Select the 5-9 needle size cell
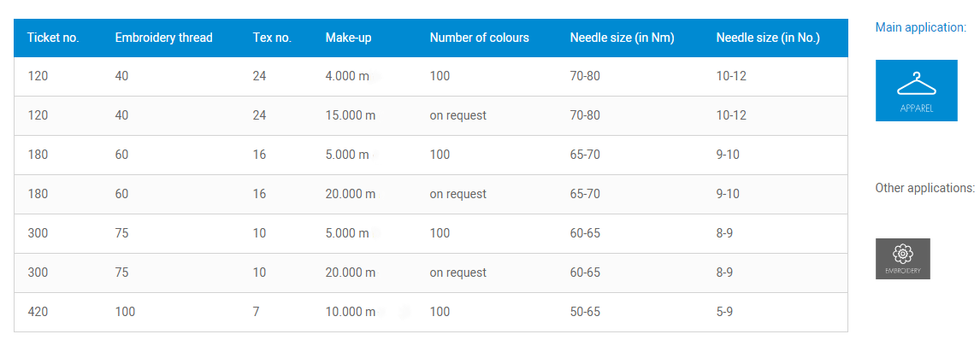 724,312
